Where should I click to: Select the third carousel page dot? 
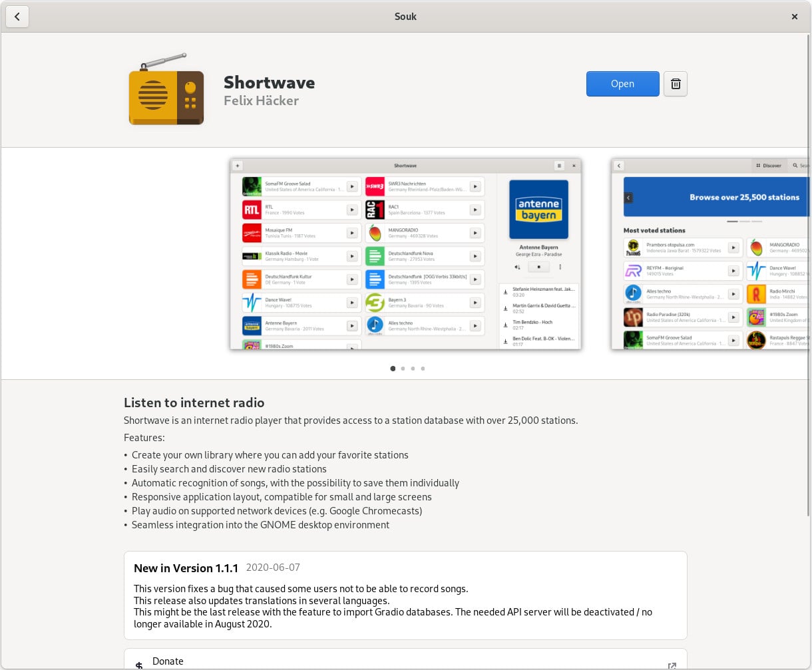tap(413, 369)
